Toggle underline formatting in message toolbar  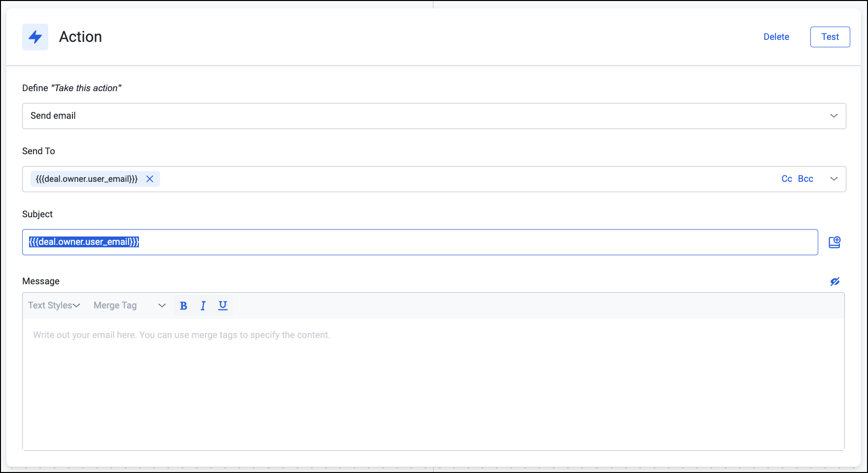(x=223, y=305)
